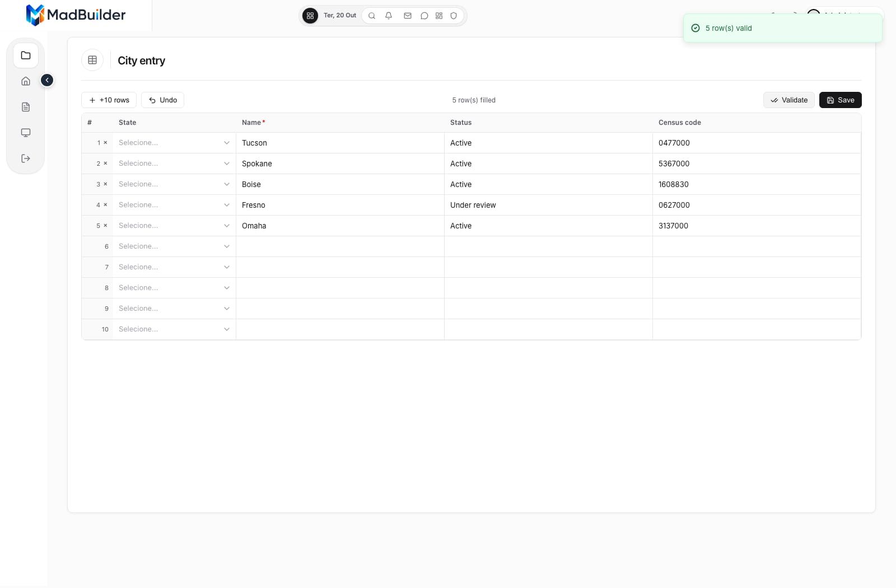Click the table icon beside City entry
Screen dimensions: 896x588
(92, 60)
